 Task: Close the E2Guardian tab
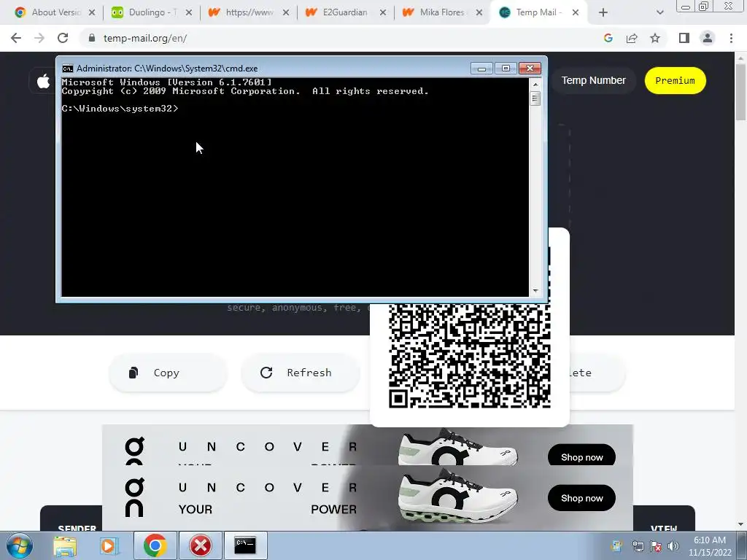382,12
